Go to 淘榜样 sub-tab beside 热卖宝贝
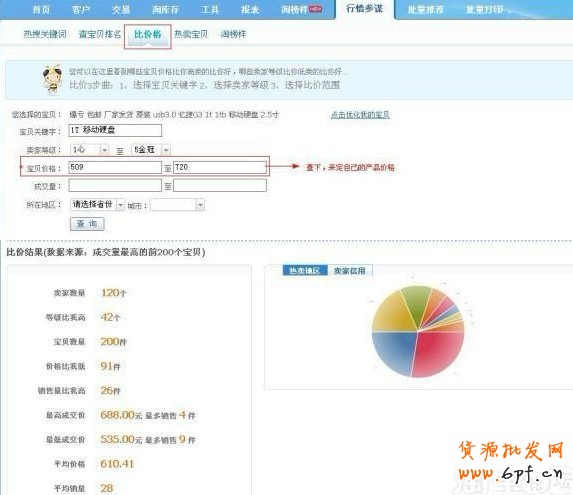Image resolution: width=573 pixels, height=495 pixels. [233, 34]
